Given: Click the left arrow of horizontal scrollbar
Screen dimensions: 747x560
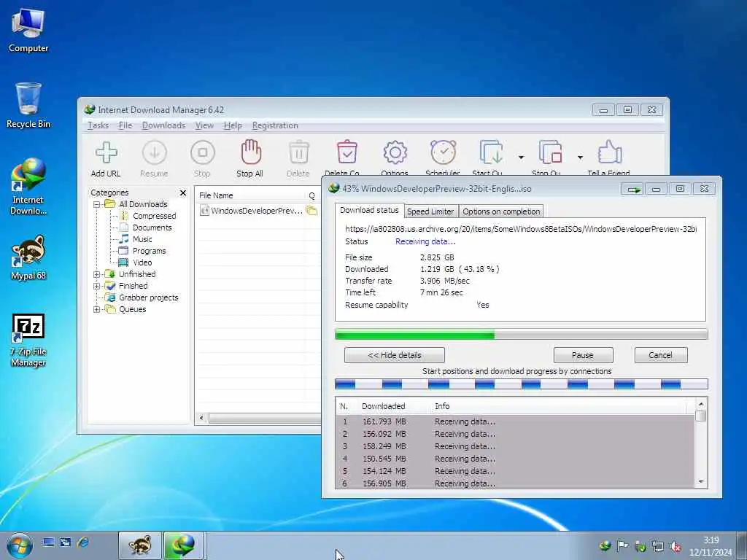Looking at the screenshot, I should [201, 418].
